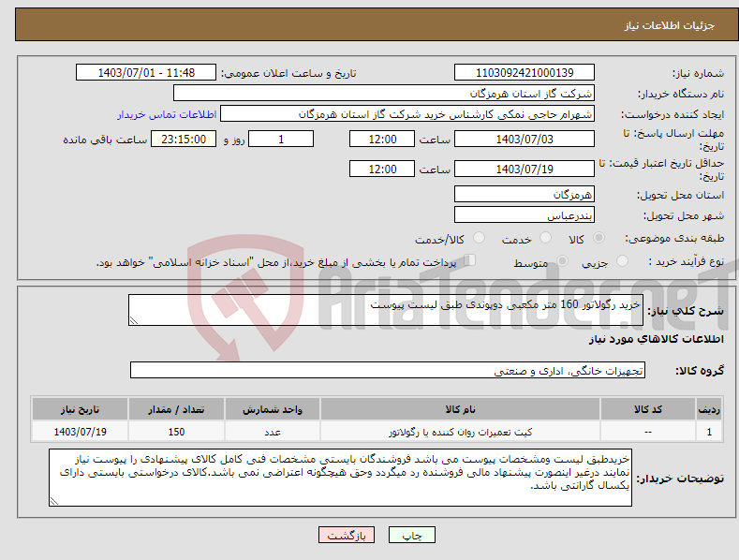Screen dimensions: 739x560
Task: Click the row number cell 1
Action: click(709, 432)
